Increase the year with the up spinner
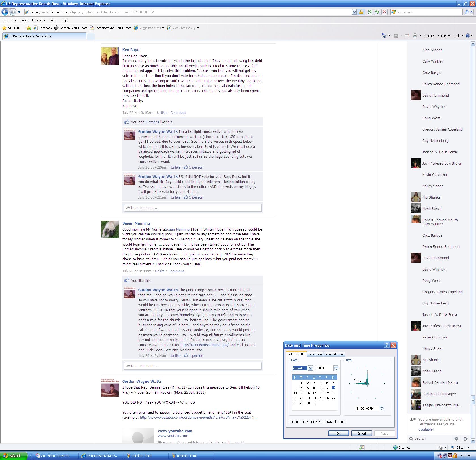The width and height of the screenshot is (476, 460). point(336,367)
